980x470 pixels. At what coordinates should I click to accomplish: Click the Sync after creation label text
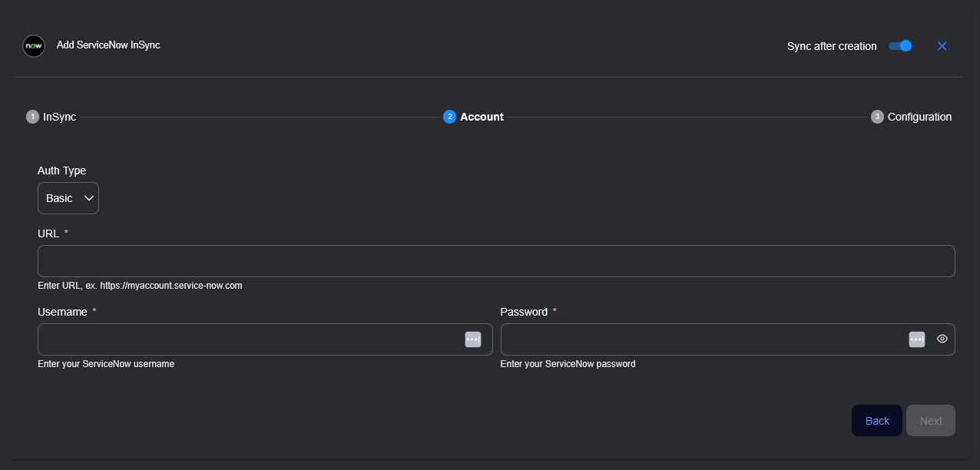click(x=832, y=46)
